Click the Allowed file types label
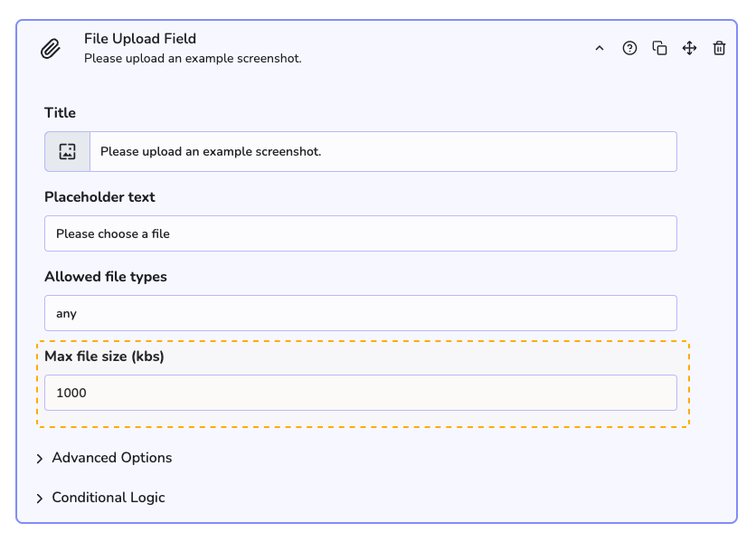This screenshot has height=542, width=756. coord(106,277)
